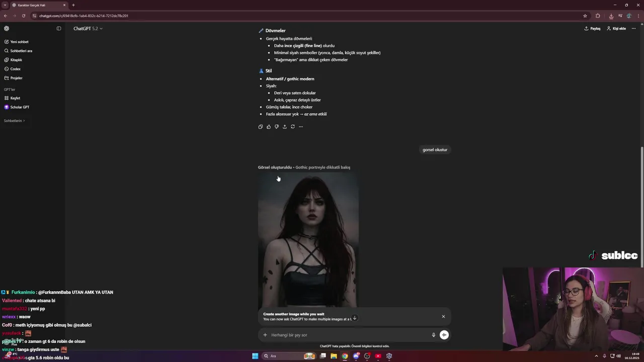
Task: Open the Chrome three-dot menu
Action: click(638, 16)
